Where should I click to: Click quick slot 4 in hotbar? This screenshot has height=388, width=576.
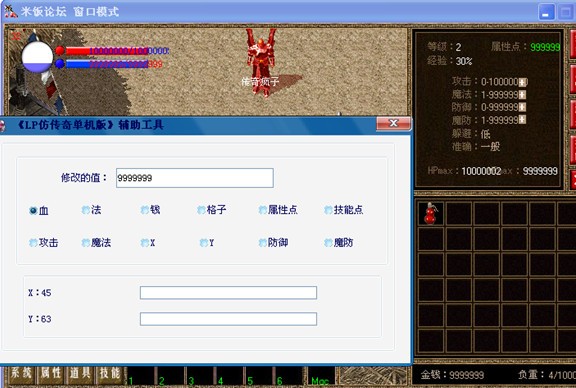click(x=230, y=376)
